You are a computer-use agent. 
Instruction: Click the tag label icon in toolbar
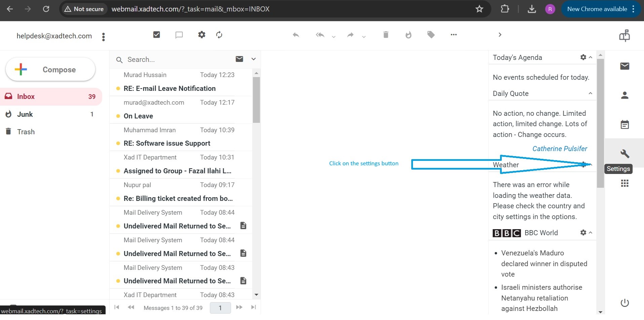[x=431, y=35]
